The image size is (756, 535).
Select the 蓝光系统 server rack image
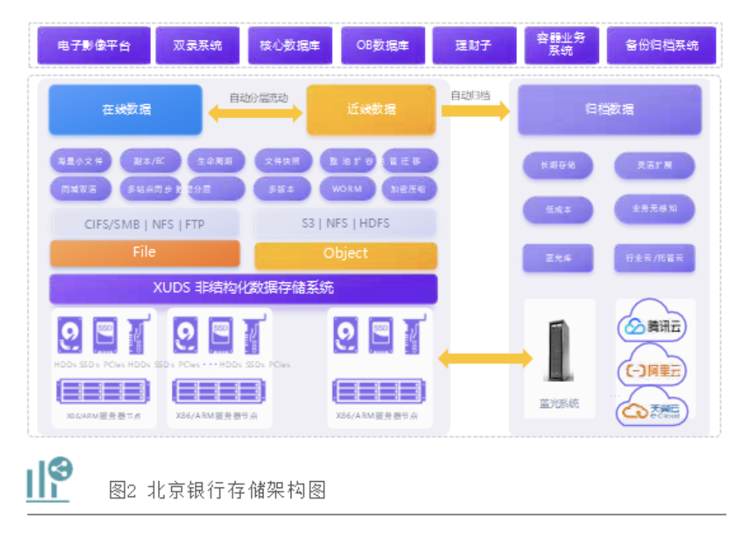(x=559, y=351)
